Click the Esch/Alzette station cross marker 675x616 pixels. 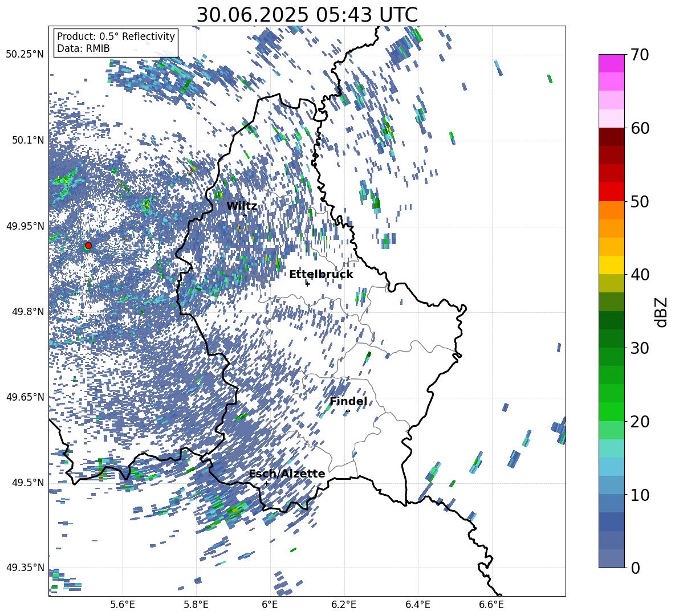tap(266, 483)
